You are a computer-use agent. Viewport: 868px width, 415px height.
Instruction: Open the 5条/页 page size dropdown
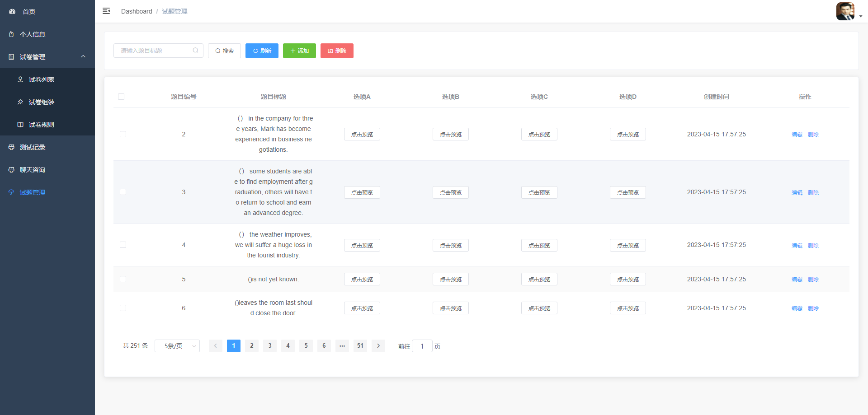tap(177, 346)
